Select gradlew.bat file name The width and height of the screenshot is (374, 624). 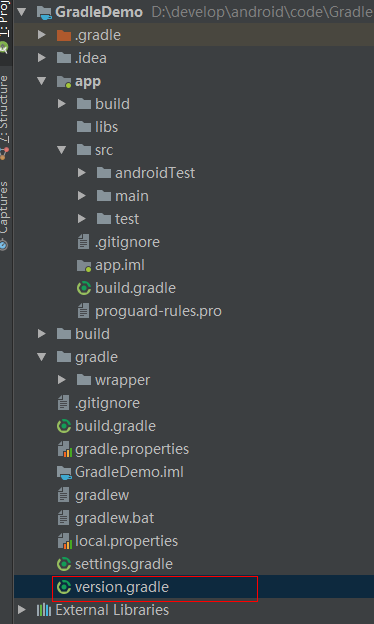(x=115, y=519)
